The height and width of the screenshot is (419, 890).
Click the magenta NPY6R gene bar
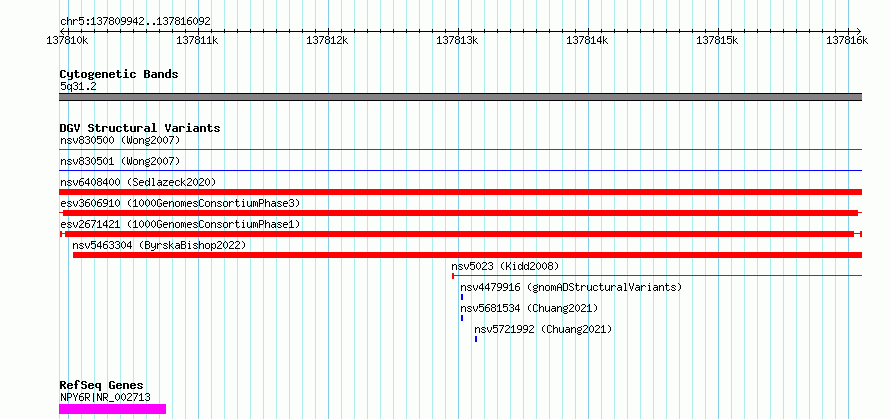coord(112,409)
